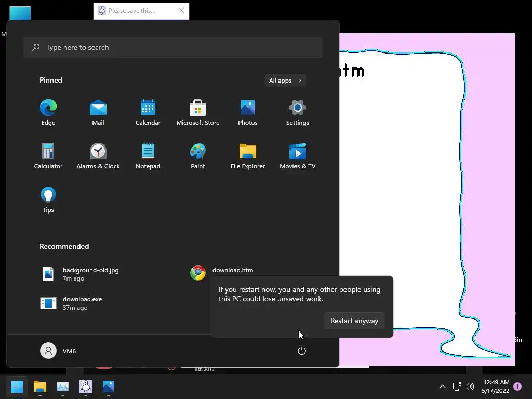Click the Power button icon
This screenshot has height=399, width=532.
(x=302, y=351)
